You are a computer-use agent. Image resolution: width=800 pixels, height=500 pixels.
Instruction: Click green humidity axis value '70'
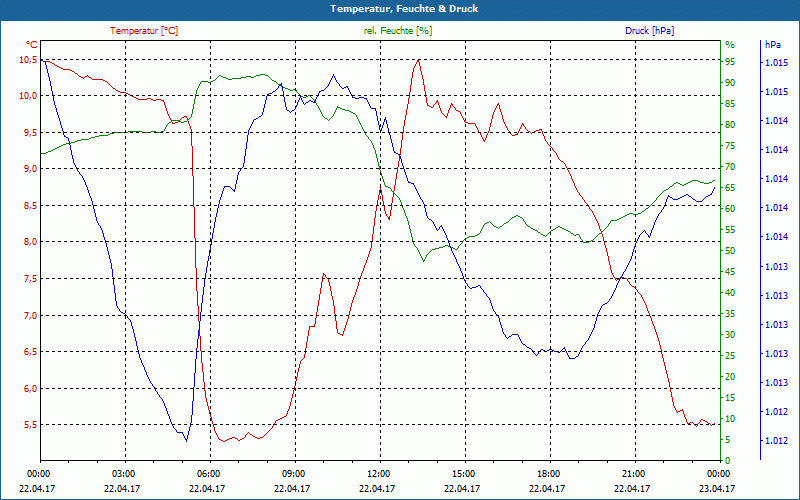(x=730, y=167)
